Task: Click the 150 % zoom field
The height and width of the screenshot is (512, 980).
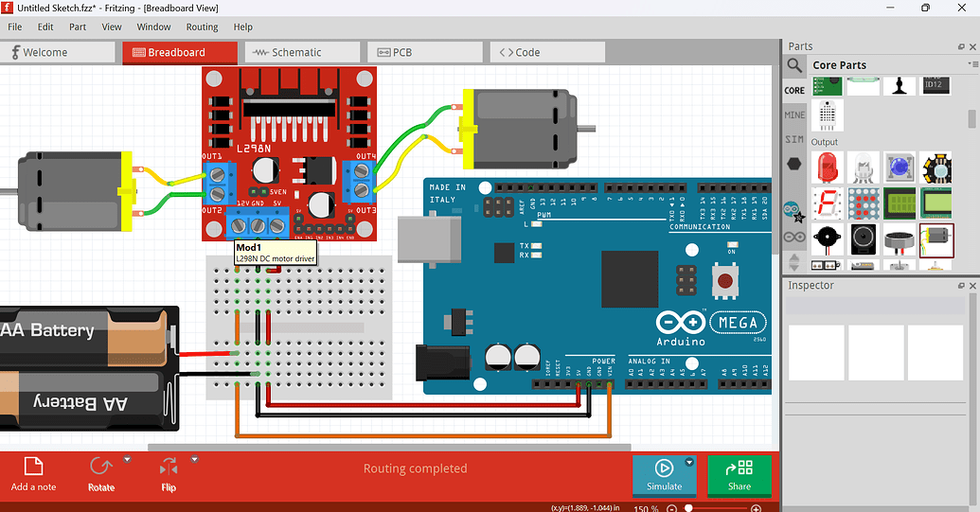Action: 647,508
